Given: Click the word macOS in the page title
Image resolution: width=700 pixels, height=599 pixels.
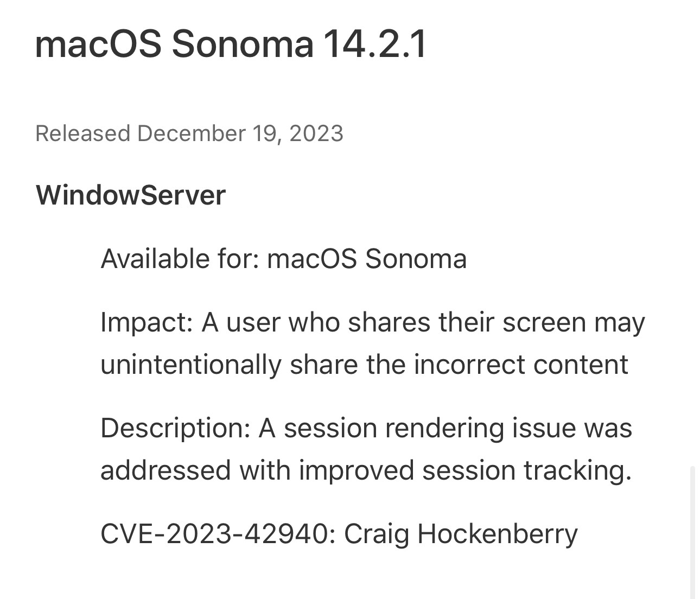Looking at the screenshot, I should point(98,43).
